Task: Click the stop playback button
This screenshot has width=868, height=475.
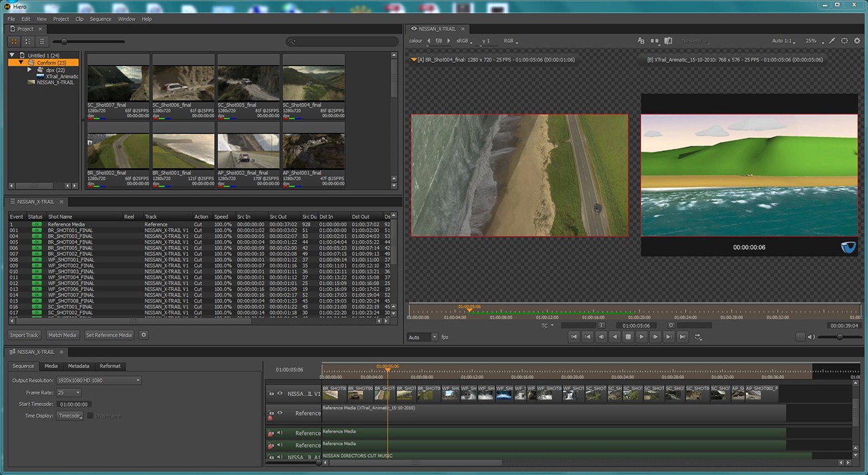Action: [x=628, y=337]
